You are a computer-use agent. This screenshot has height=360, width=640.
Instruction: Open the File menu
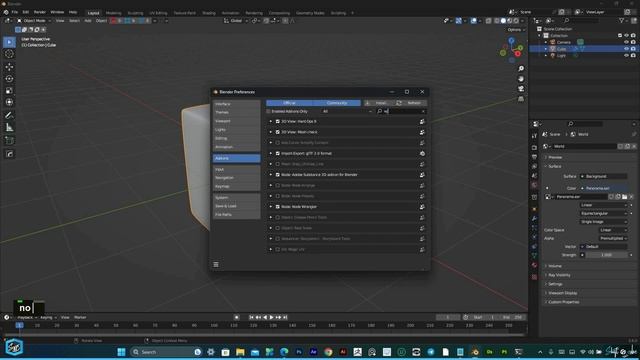(15, 12)
